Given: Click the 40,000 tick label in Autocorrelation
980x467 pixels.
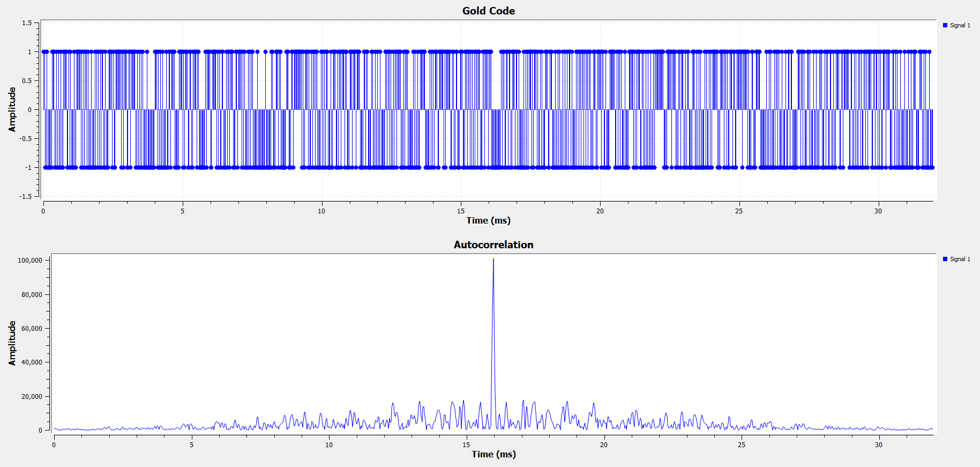Looking at the screenshot, I should pyautogui.click(x=32, y=362).
